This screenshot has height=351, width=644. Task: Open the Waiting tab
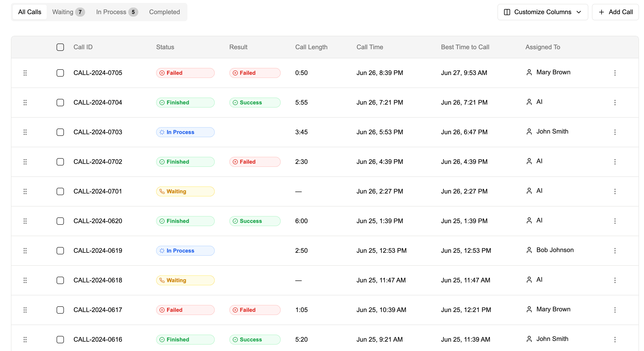click(x=68, y=12)
